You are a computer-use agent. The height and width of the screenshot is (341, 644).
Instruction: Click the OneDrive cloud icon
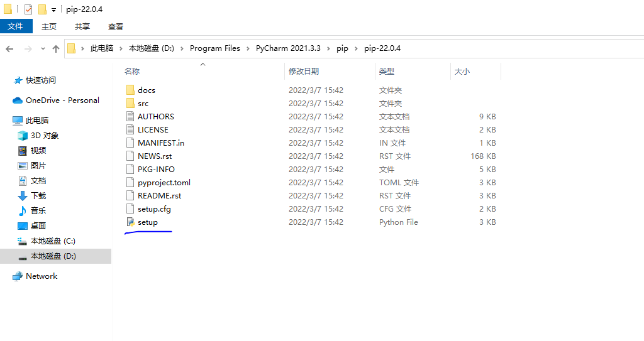click(17, 100)
